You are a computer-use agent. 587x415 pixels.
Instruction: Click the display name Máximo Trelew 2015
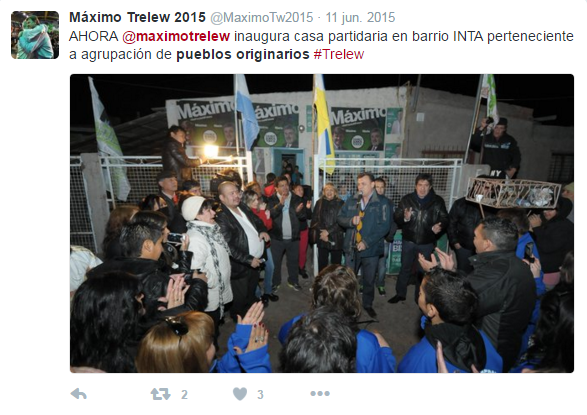coord(137,17)
